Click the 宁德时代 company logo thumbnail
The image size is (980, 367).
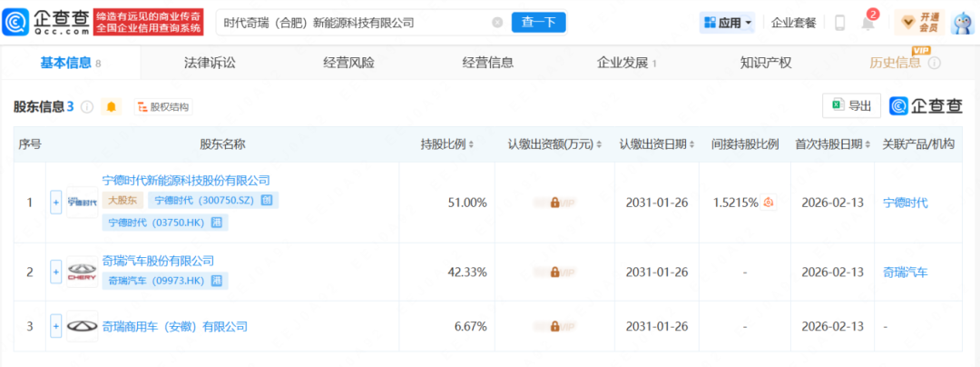pyautogui.click(x=82, y=202)
